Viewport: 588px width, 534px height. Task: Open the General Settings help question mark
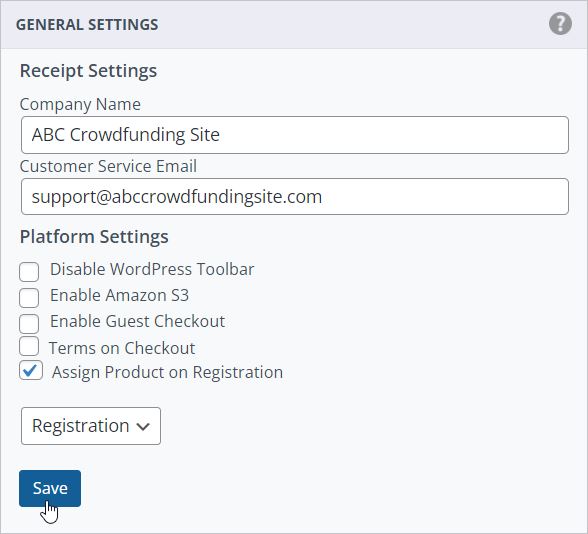point(560,24)
